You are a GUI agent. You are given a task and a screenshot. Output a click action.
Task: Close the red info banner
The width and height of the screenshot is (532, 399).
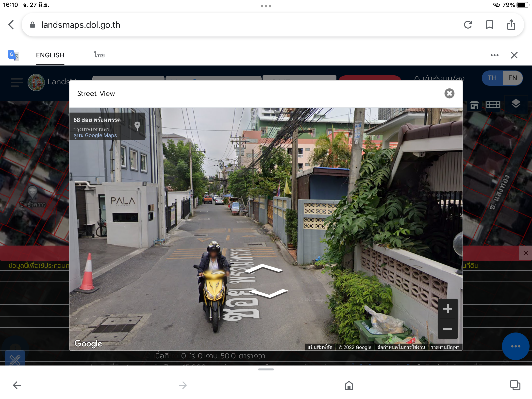[526, 253]
